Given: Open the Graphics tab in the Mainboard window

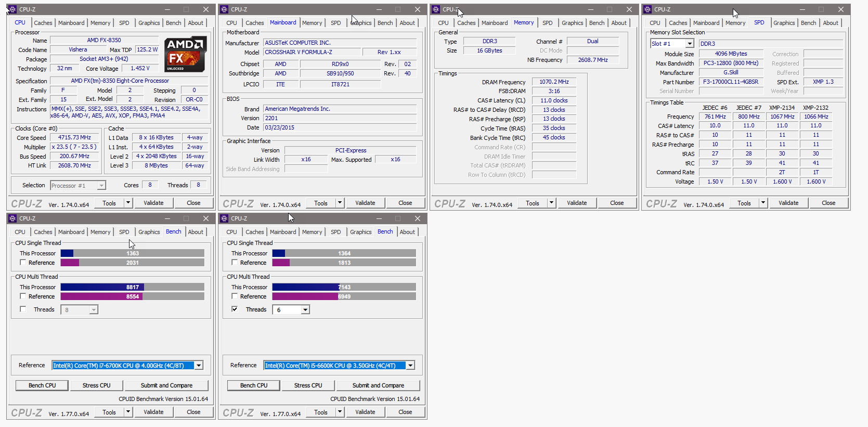Looking at the screenshot, I should click(x=361, y=23).
